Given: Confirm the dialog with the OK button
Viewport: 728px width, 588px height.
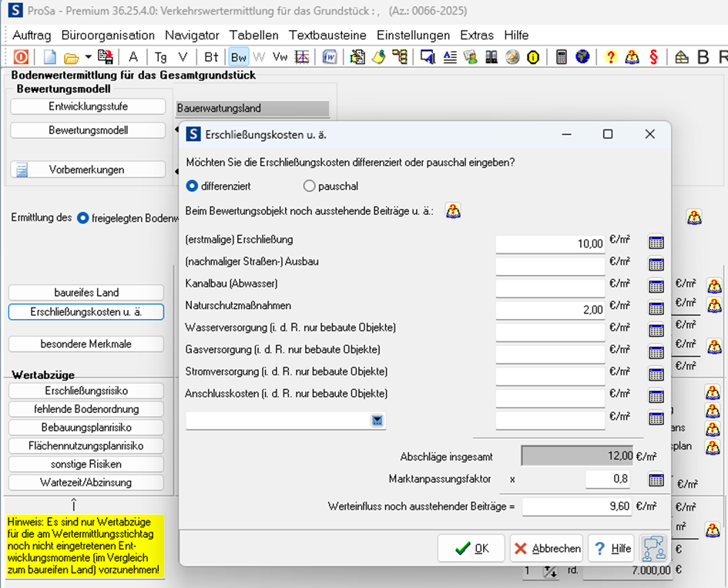Looking at the screenshot, I should pos(471,549).
